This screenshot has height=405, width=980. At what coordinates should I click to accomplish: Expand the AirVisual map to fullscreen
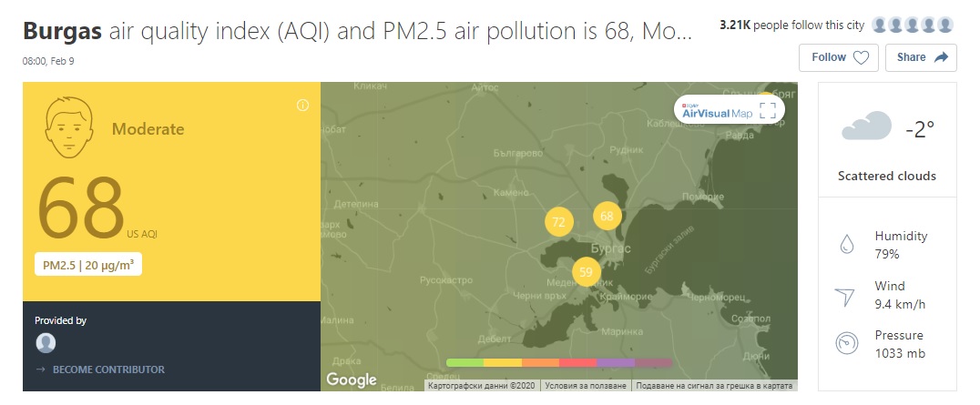point(768,111)
